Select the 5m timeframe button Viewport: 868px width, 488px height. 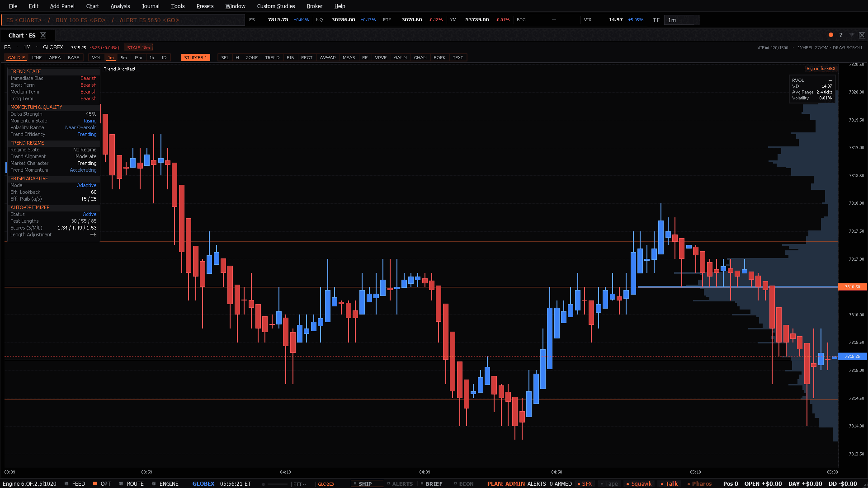pyautogui.click(x=123, y=57)
